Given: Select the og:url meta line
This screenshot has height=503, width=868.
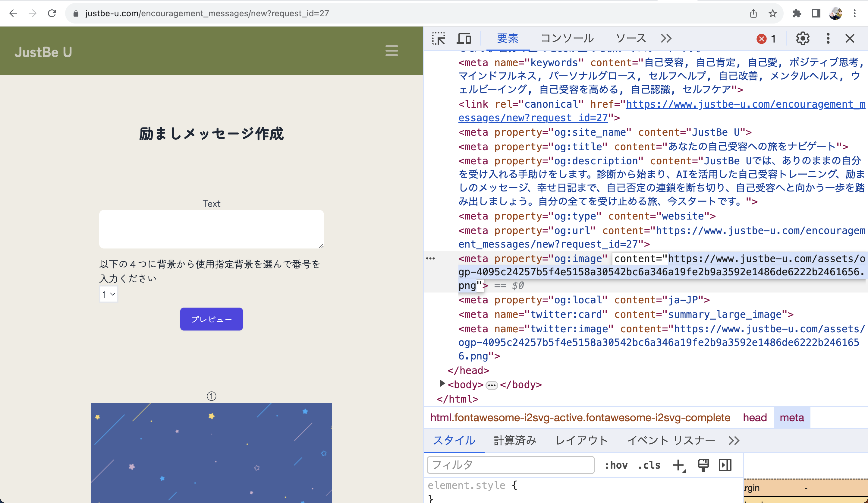Looking at the screenshot, I should (x=662, y=237).
